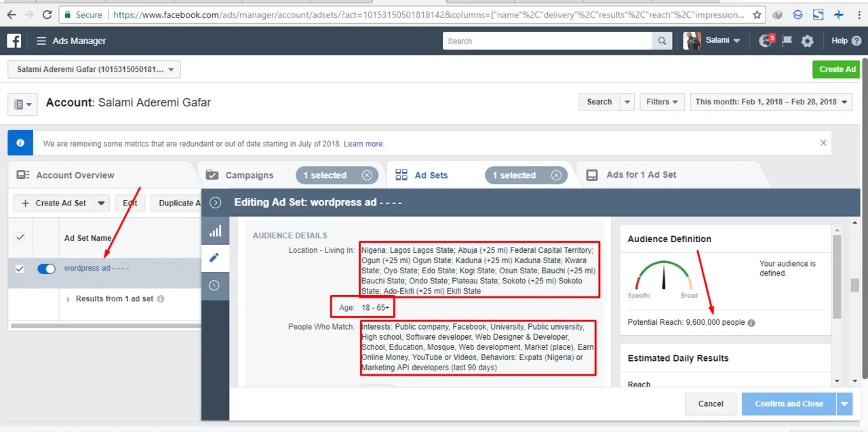Uncheck the wordpress ad row checkbox
Viewport: 868px width, 432px height.
[x=20, y=269]
